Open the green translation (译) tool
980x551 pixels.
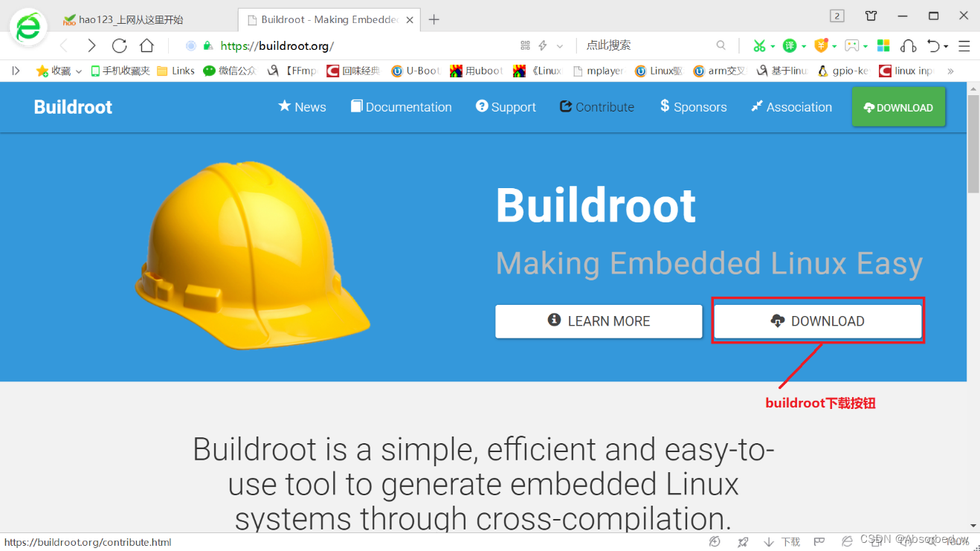coord(790,45)
